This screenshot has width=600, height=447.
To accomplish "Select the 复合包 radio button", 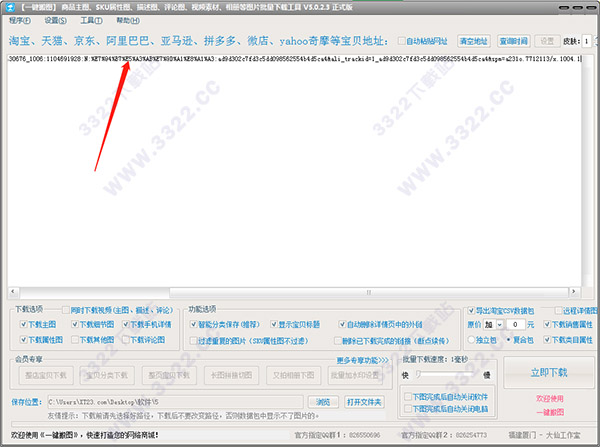I will pos(509,339).
